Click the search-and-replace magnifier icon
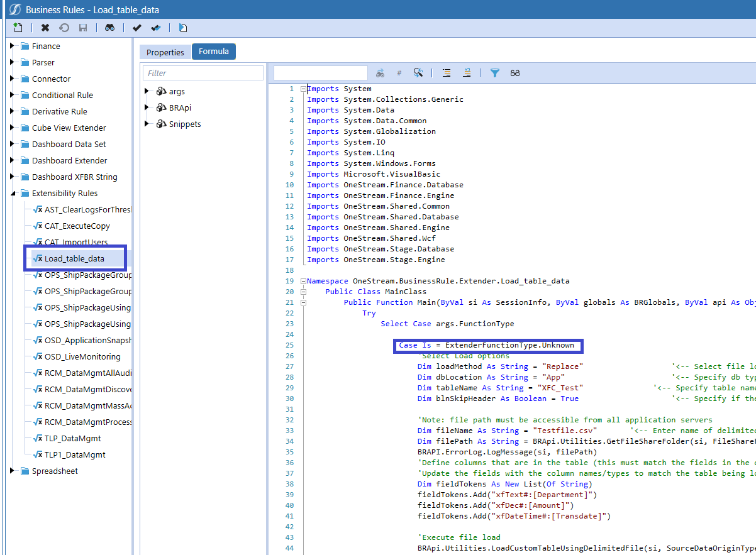Screen dimensions: 756x555 [418, 73]
